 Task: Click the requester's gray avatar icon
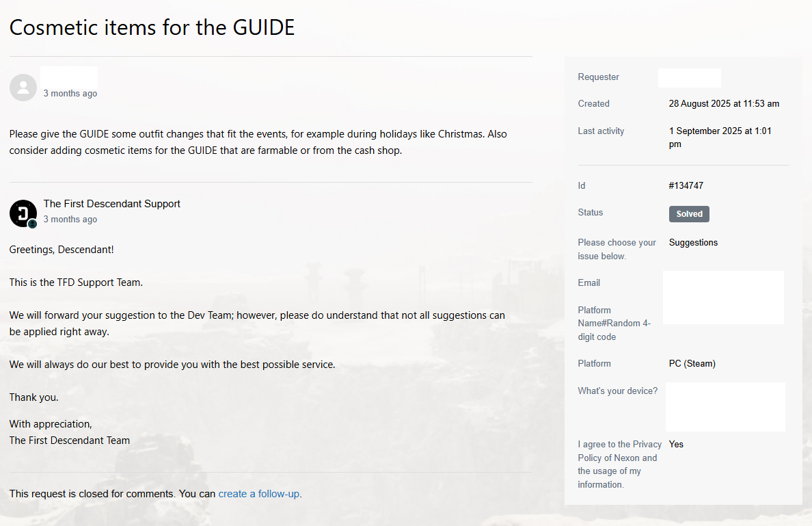pyautogui.click(x=23, y=87)
